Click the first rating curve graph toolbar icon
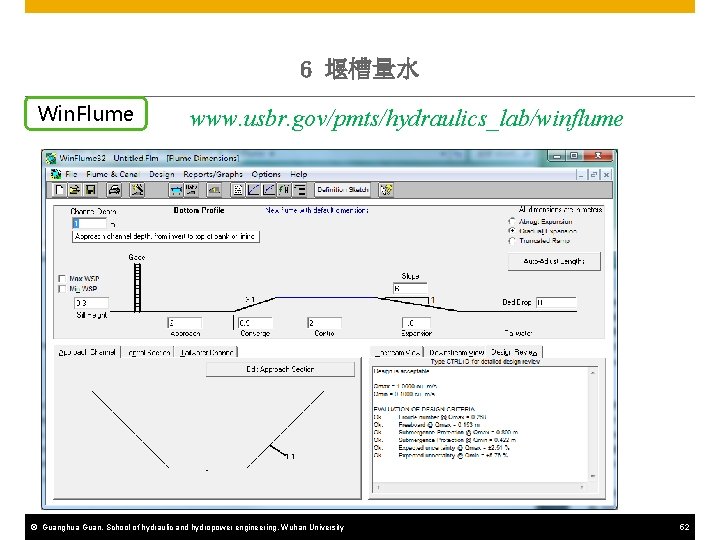The width and height of the screenshot is (720, 540). [x=253, y=190]
